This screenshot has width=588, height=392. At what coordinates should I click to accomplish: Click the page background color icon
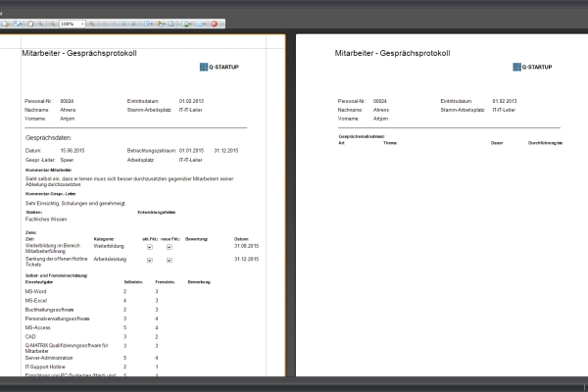pyautogui.click(x=160, y=24)
